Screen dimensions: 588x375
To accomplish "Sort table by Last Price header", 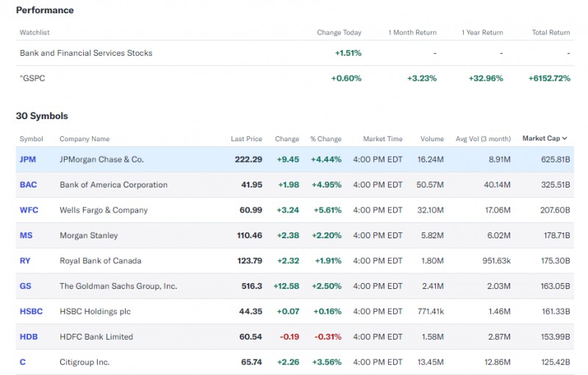I will tap(246, 139).
